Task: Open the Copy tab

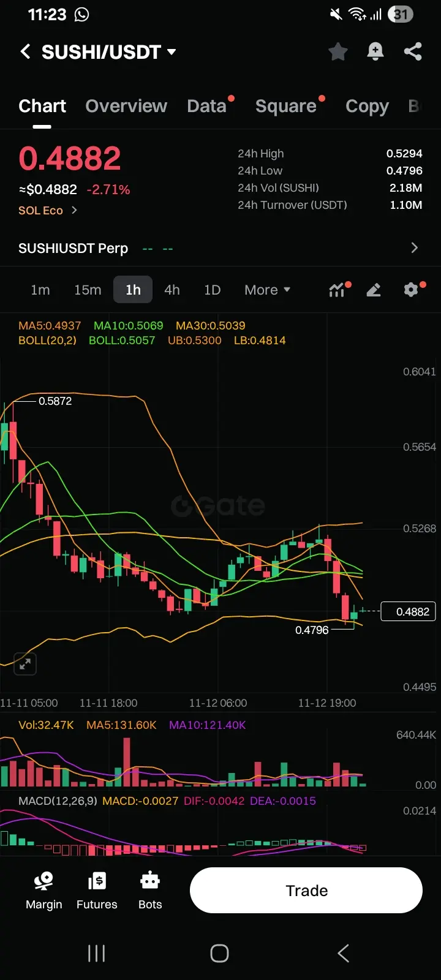Action: pyautogui.click(x=367, y=106)
